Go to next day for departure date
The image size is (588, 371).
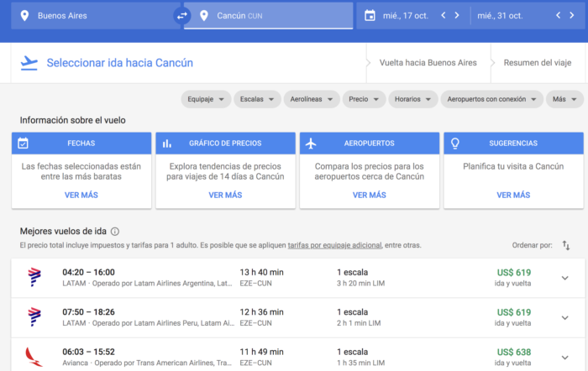tap(456, 15)
